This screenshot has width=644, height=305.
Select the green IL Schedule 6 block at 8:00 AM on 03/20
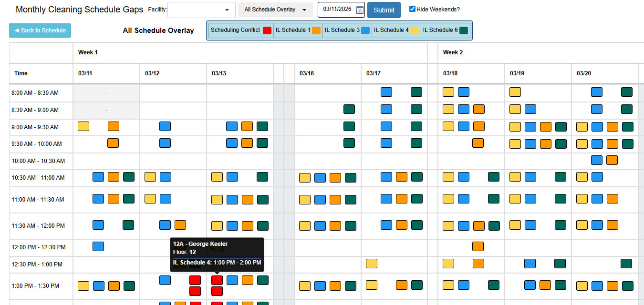627,91
